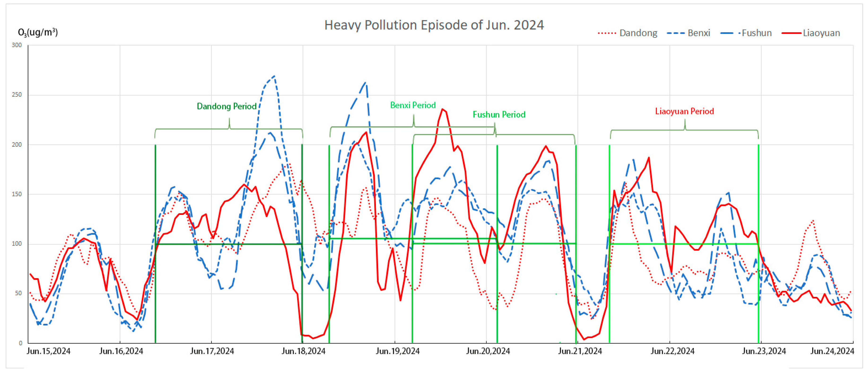The height and width of the screenshot is (375, 868).
Task: Click the 250 y-axis value
Action: point(17,95)
